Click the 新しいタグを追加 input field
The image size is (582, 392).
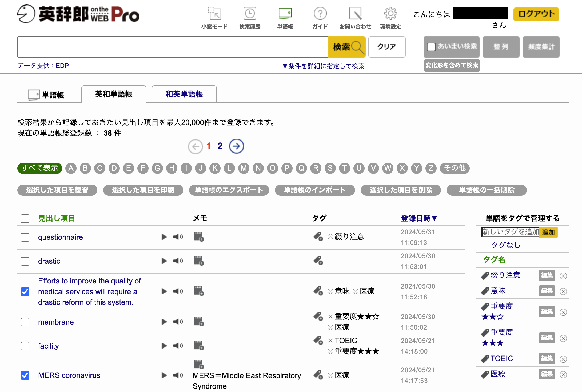[x=510, y=232]
